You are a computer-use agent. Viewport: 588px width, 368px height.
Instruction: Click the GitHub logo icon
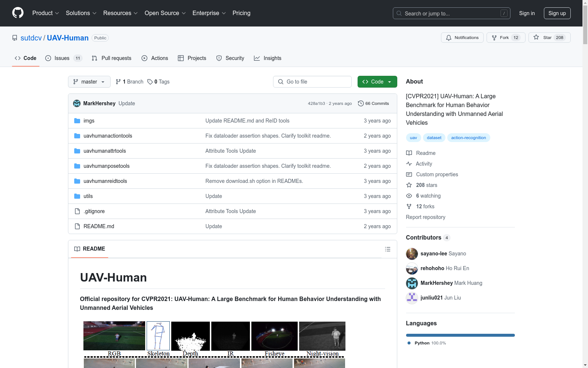point(18,13)
